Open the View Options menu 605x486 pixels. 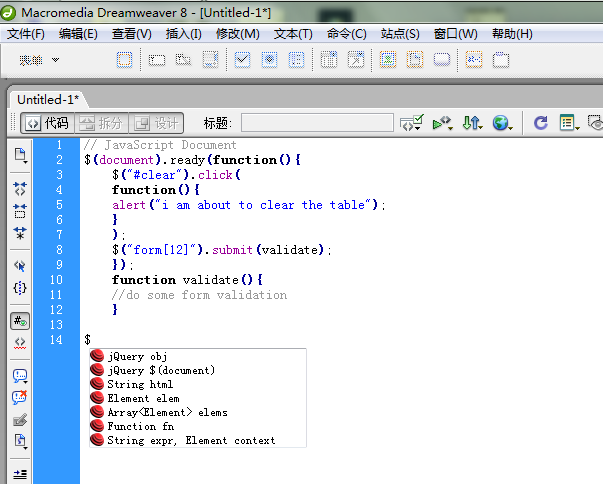(x=569, y=123)
